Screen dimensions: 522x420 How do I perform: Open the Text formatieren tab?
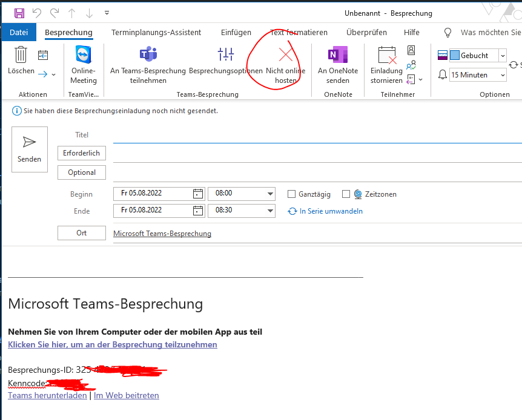(x=299, y=32)
